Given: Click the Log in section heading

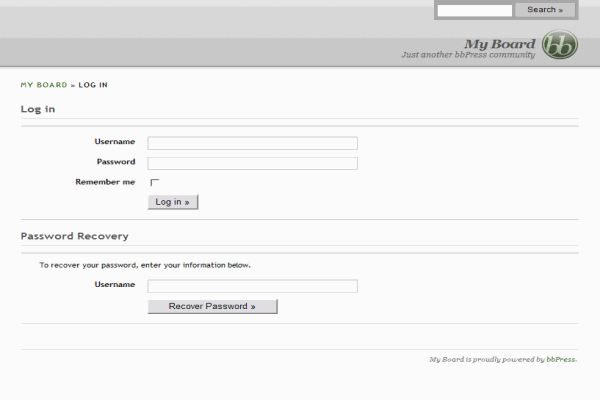Looking at the screenshot, I should (38, 109).
